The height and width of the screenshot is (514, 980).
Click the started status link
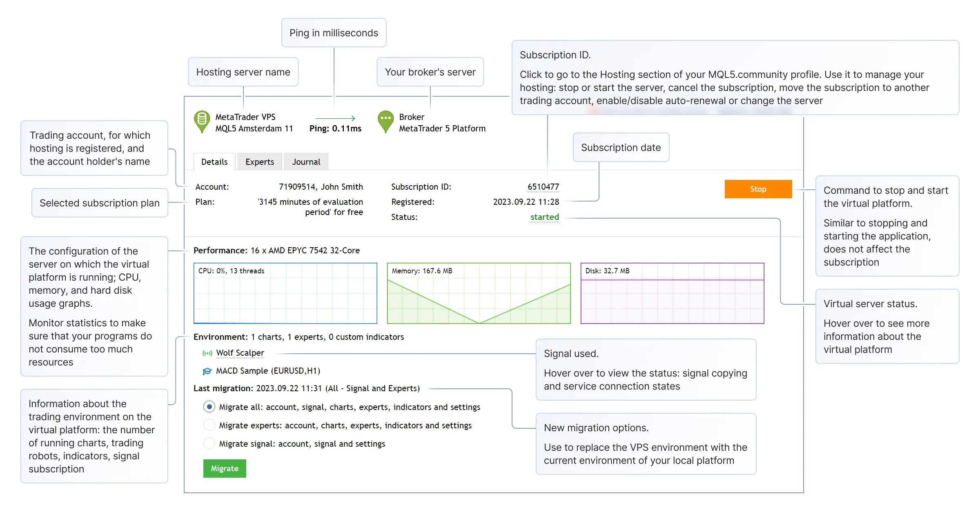click(x=545, y=217)
